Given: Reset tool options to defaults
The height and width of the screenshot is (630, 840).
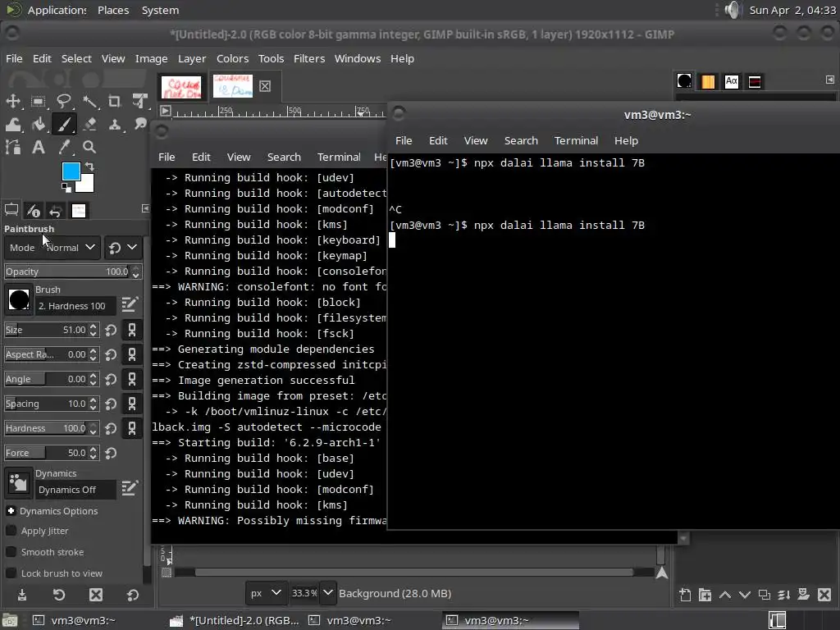Looking at the screenshot, I should (133, 595).
